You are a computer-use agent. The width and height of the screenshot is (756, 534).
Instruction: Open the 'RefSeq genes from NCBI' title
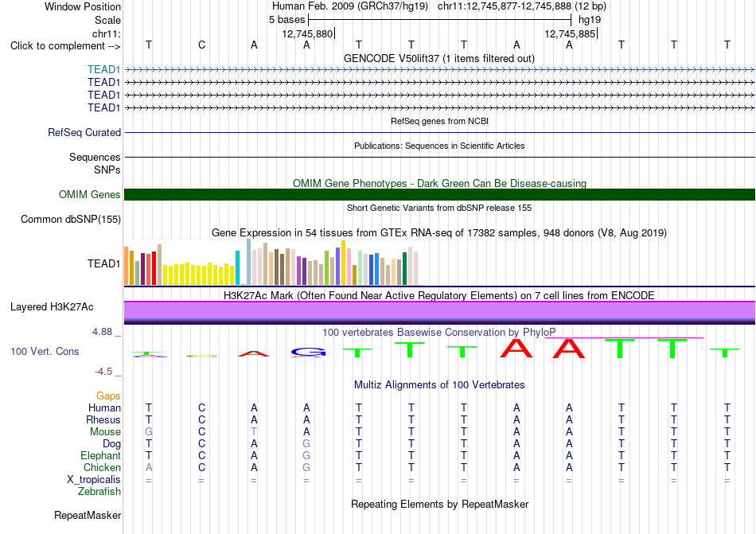[439, 122]
